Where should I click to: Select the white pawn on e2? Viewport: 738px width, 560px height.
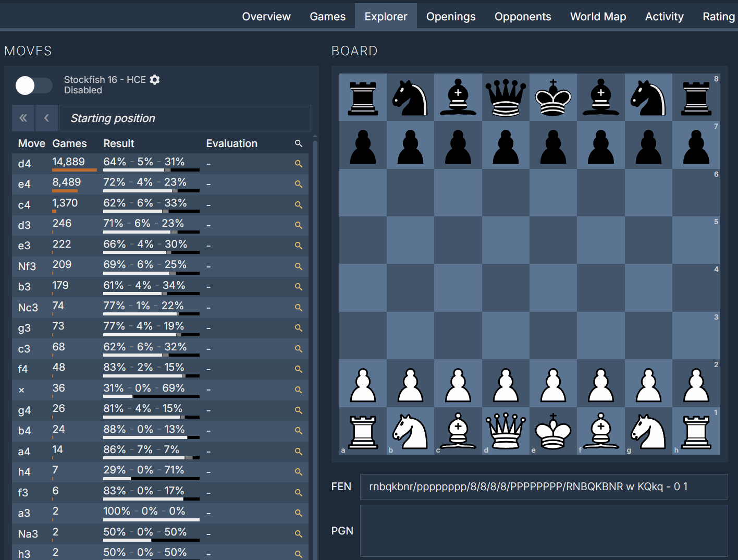click(553, 383)
